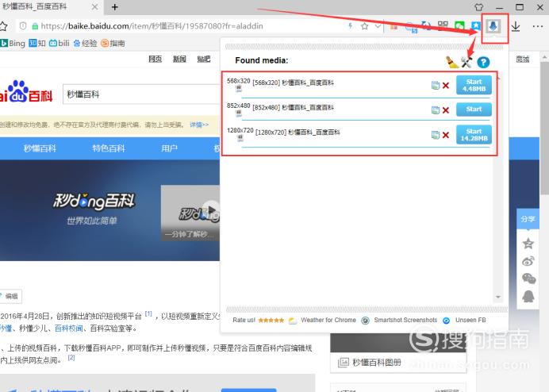Open Smartshot Screenshots link
This screenshot has width=549, height=392.
405,320
